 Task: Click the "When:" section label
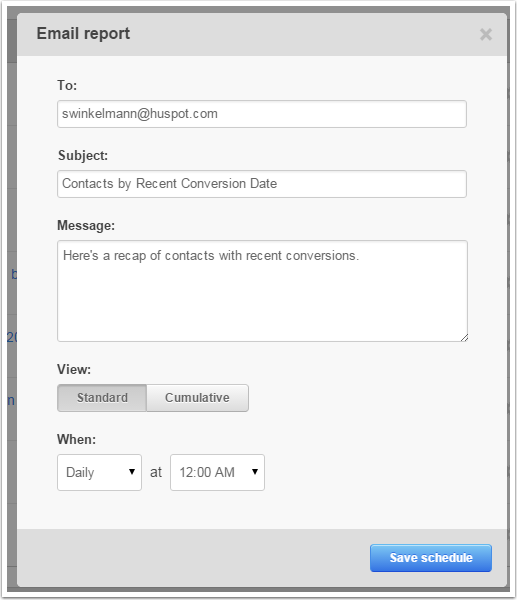point(76,439)
